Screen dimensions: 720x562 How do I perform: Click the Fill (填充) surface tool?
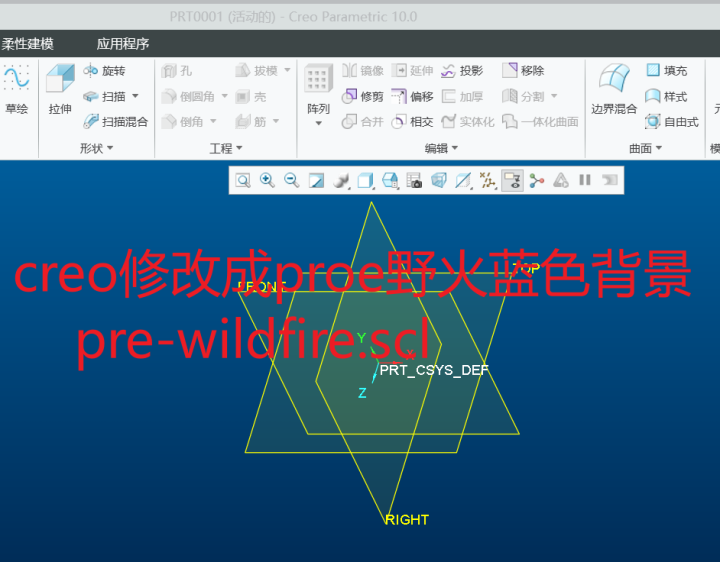tap(666, 71)
